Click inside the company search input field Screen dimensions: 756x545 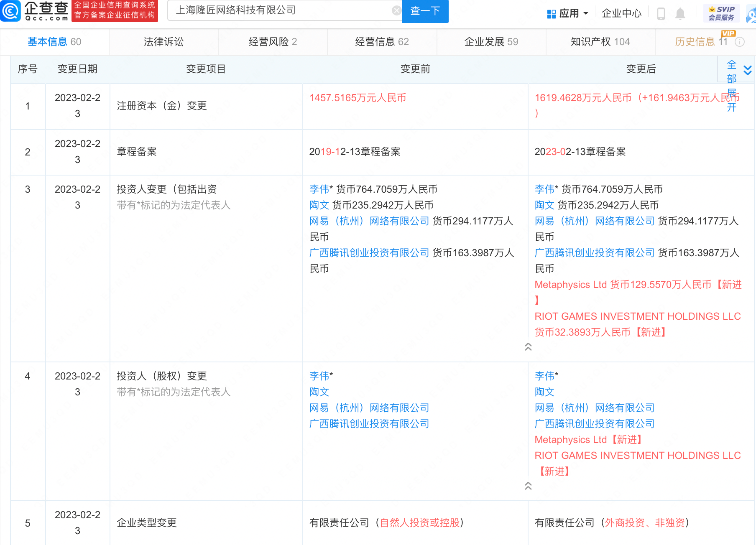point(280,10)
